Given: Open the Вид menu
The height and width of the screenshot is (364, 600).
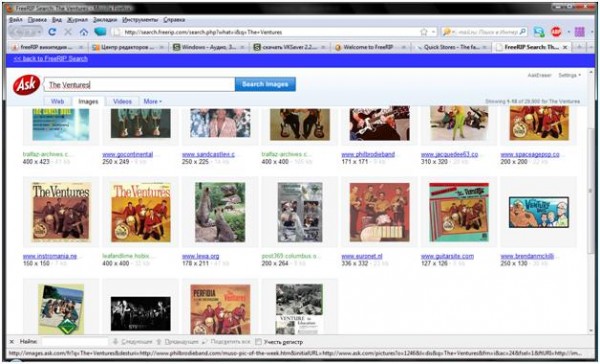Looking at the screenshot, I should coord(57,20).
